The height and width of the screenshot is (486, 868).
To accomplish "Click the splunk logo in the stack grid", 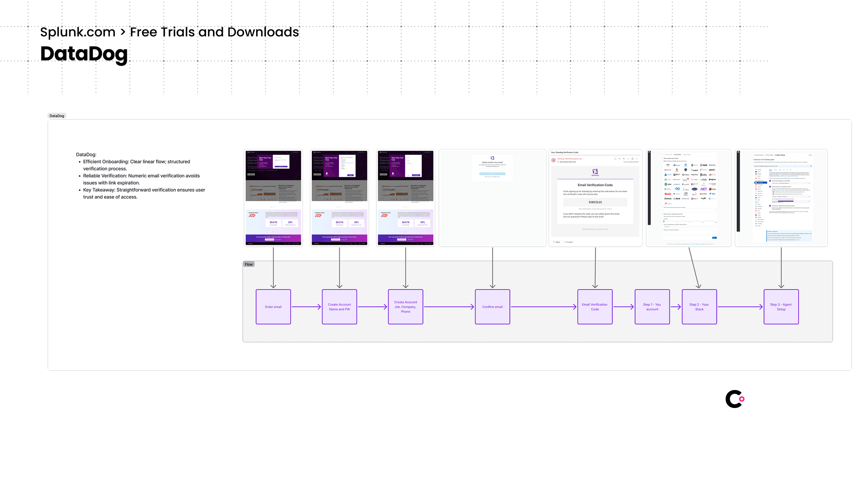I will (712, 170).
